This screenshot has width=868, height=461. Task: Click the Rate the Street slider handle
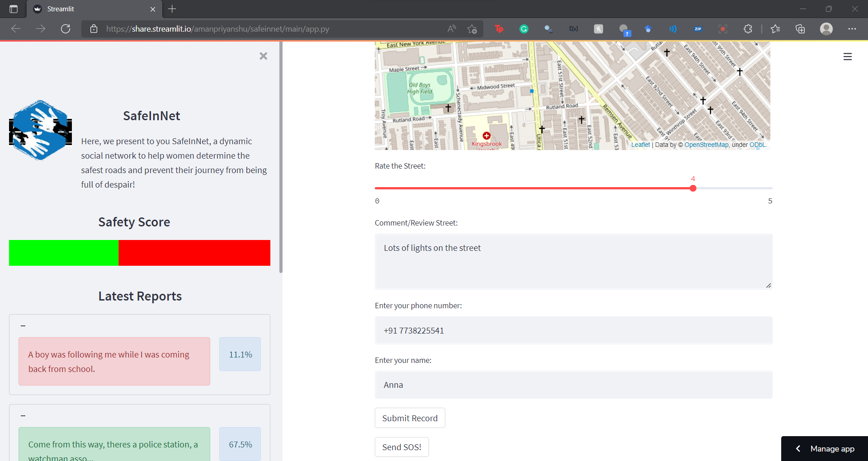click(693, 188)
